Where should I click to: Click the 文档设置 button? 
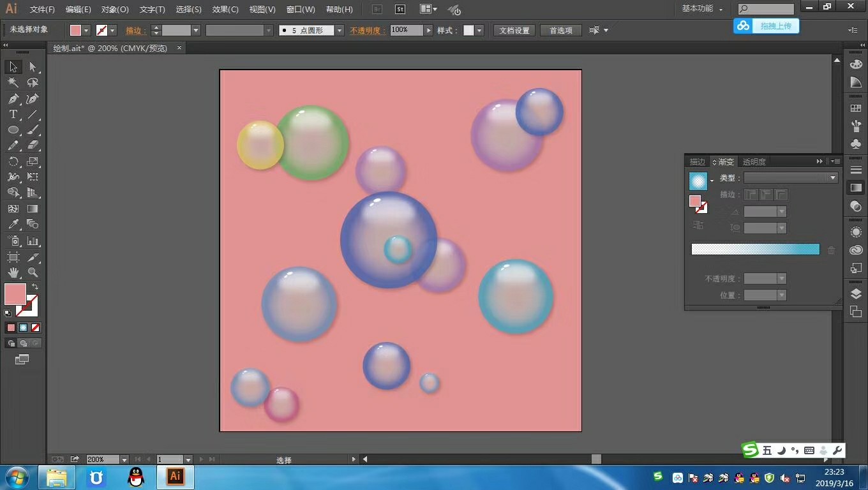coord(514,31)
